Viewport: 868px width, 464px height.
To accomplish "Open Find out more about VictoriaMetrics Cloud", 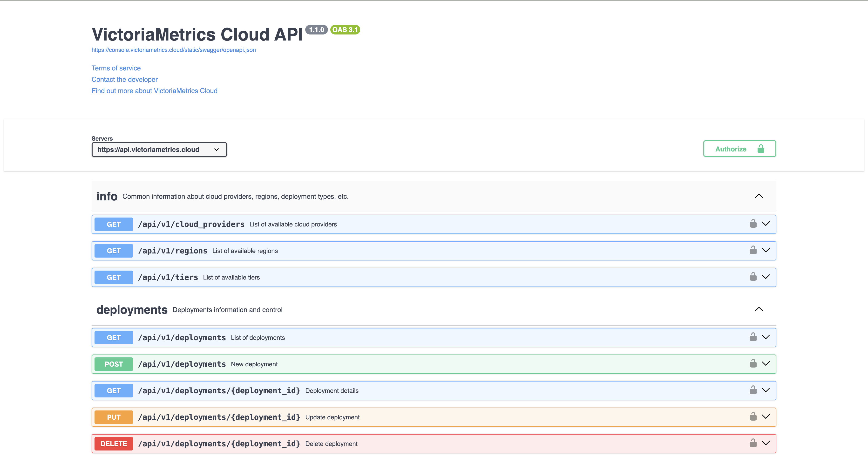I will coord(154,91).
